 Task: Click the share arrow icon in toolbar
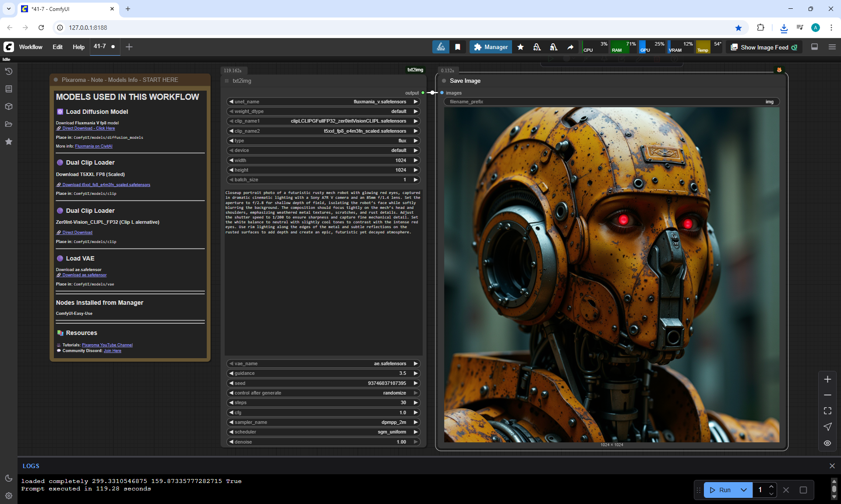(x=570, y=47)
